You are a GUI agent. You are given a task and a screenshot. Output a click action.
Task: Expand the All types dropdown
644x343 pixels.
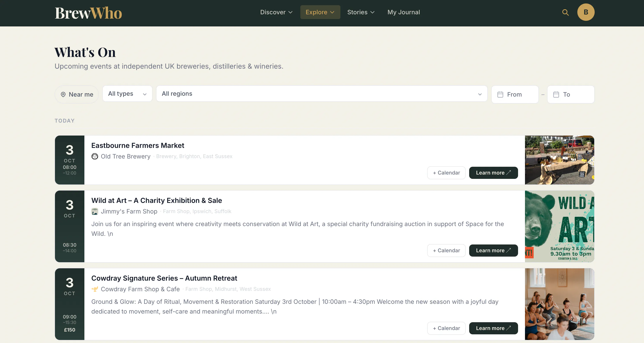pos(127,94)
